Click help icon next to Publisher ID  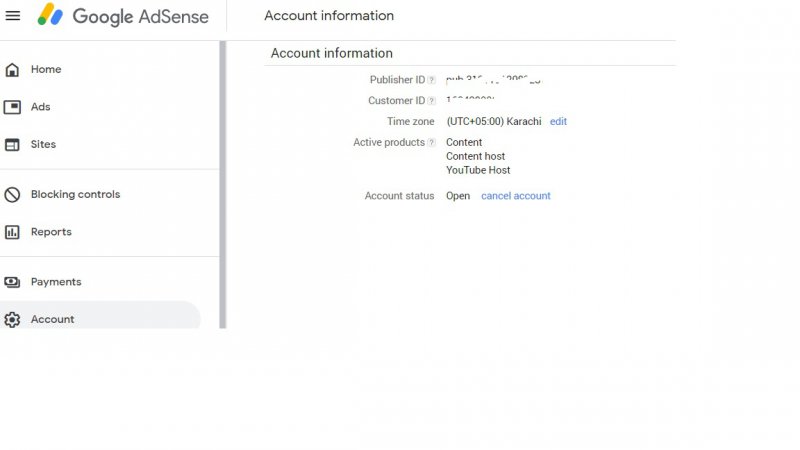point(432,80)
